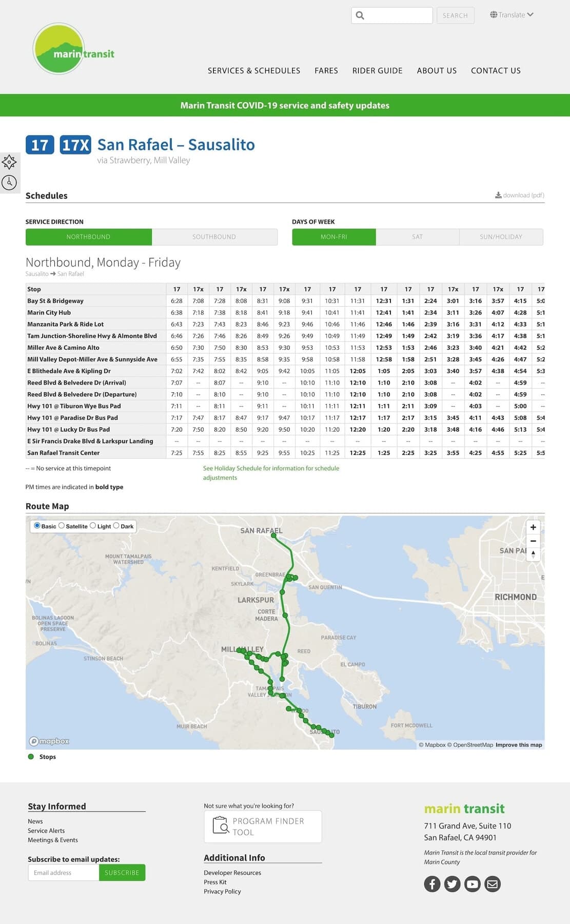Viewport: 570px width, 924px height.
Task: Click the Marin Transit logo
Action: pos(73,49)
